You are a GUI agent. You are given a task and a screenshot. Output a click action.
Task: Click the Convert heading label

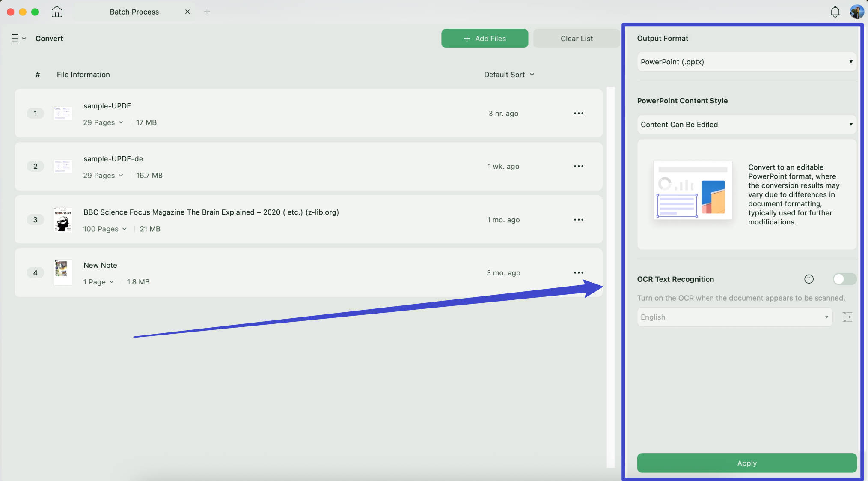[x=49, y=39]
